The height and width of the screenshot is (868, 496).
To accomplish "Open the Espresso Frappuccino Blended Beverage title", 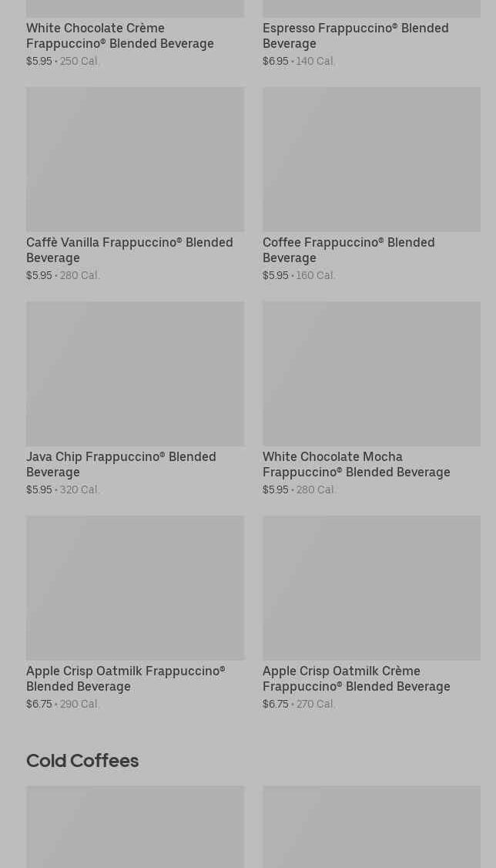I will click(355, 35).
